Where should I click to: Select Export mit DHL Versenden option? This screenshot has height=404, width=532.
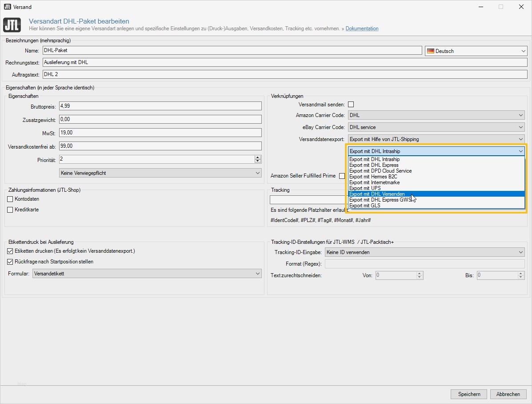[377, 194]
